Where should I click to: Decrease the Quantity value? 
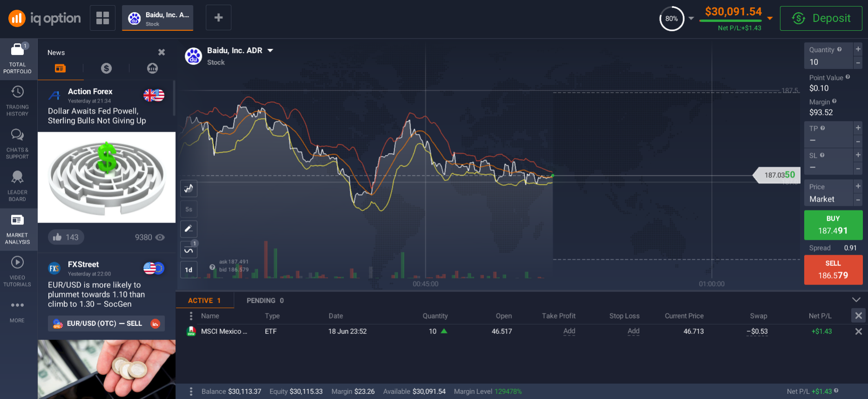[x=858, y=62]
